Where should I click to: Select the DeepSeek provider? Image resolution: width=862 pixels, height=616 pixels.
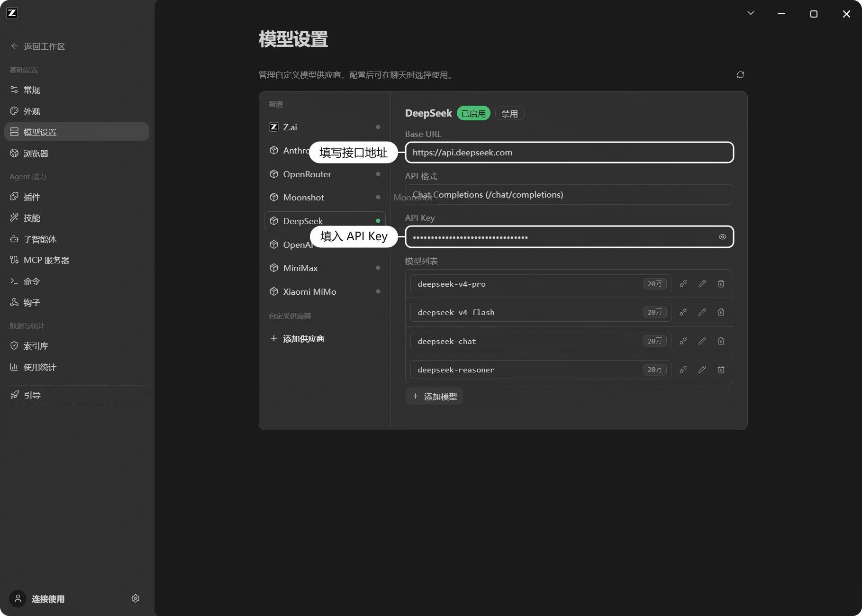[325, 221]
